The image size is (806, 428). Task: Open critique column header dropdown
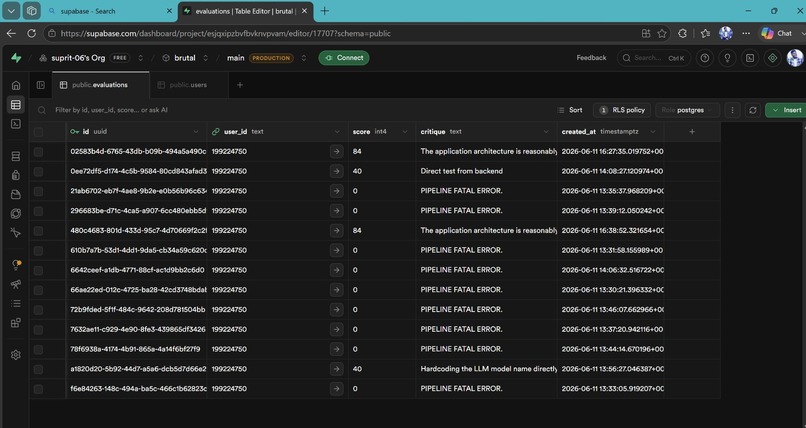point(546,132)
